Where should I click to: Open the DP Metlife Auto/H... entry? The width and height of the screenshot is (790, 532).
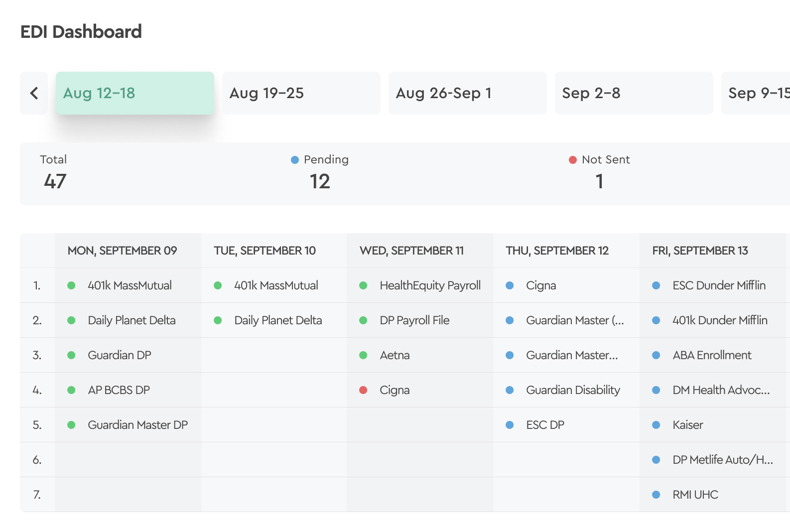pyautogui.click(x=723, y=460)
